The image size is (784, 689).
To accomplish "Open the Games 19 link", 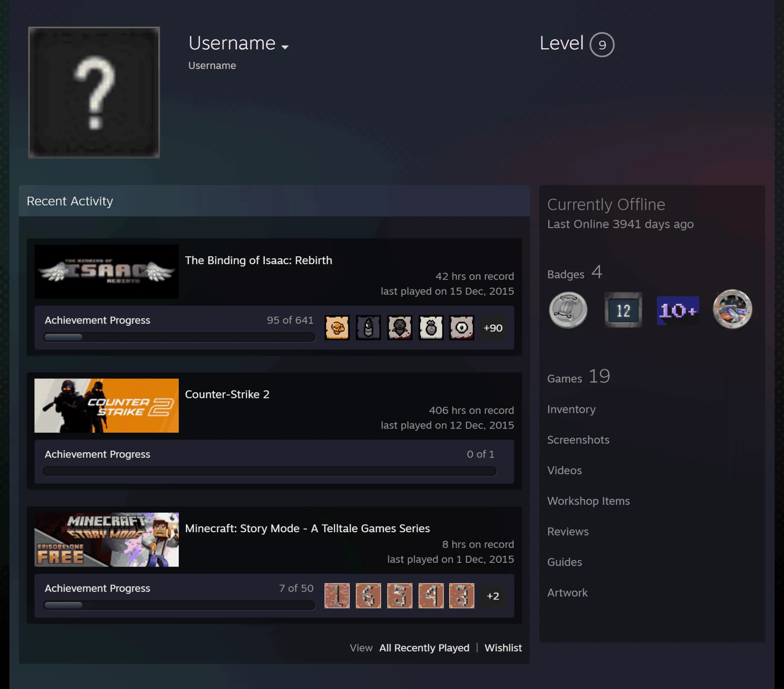I will click(579, 376).
